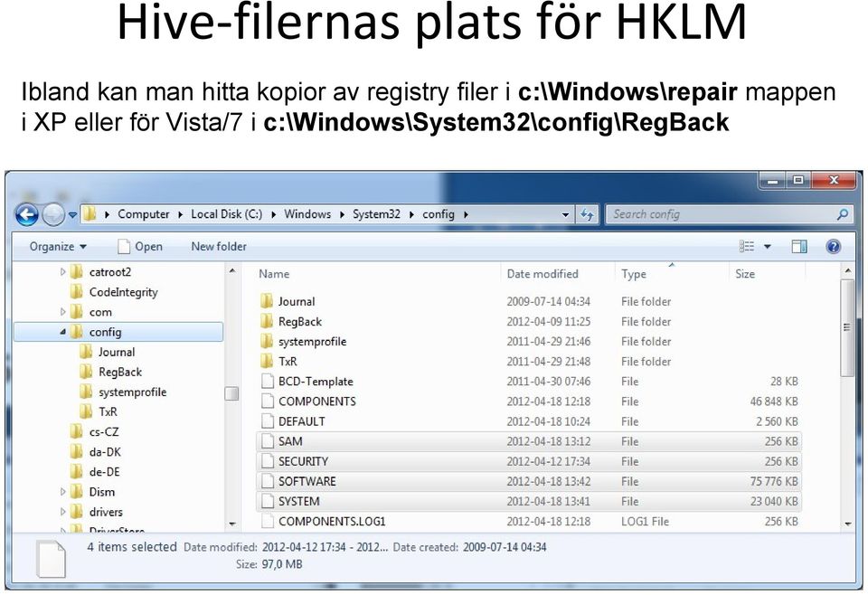Click the RegBack folder icon in file list
Screen dimensions: 868x595
(267, 321)
